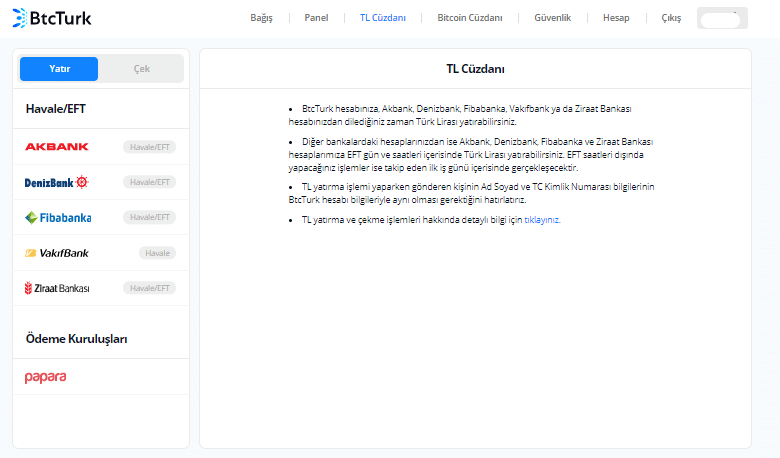Pick the VakıfBank logo
Image resolution: width=780 pixels, height=458 pixels.
tap(57, 253)
